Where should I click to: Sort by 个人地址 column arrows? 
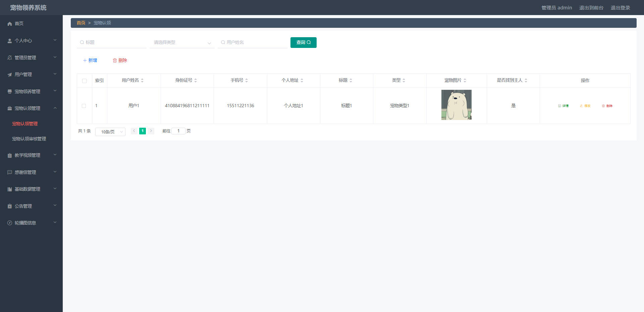tap(302, 80)
